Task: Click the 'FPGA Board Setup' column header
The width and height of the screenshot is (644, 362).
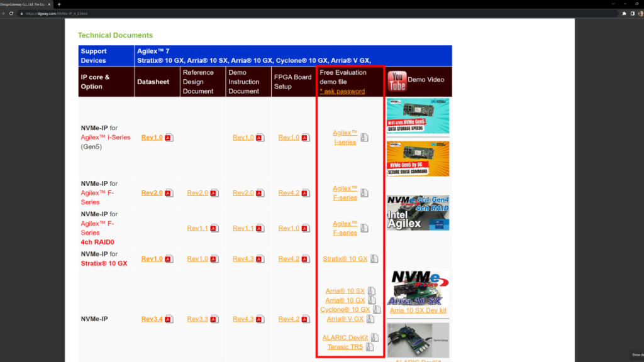Action: point(293,82)
